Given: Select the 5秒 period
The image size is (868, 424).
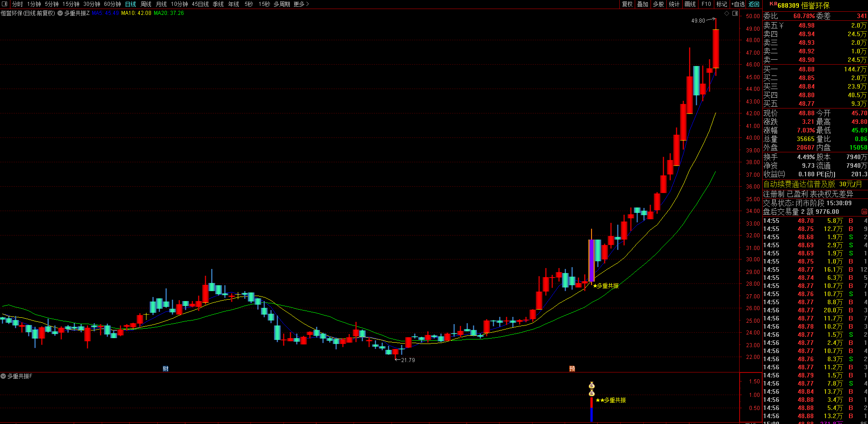Looking at the screenshot, I should click(249, 4).
